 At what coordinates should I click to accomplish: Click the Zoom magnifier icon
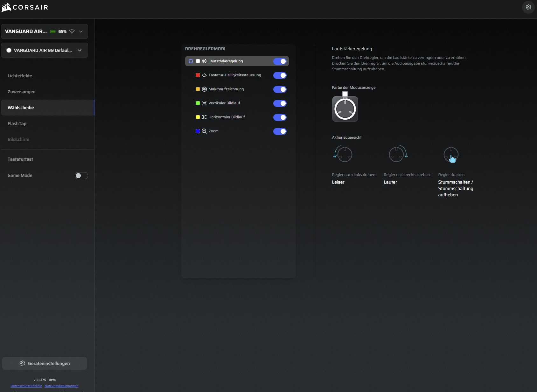point(204,131)
